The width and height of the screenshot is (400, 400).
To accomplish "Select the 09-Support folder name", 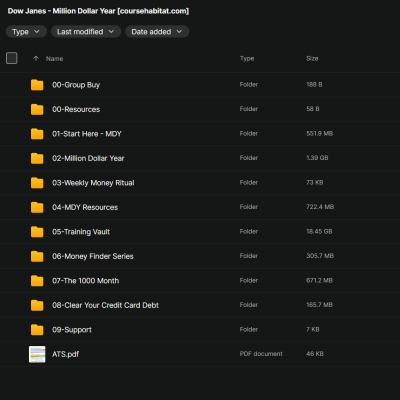I will tap(72, 330).
